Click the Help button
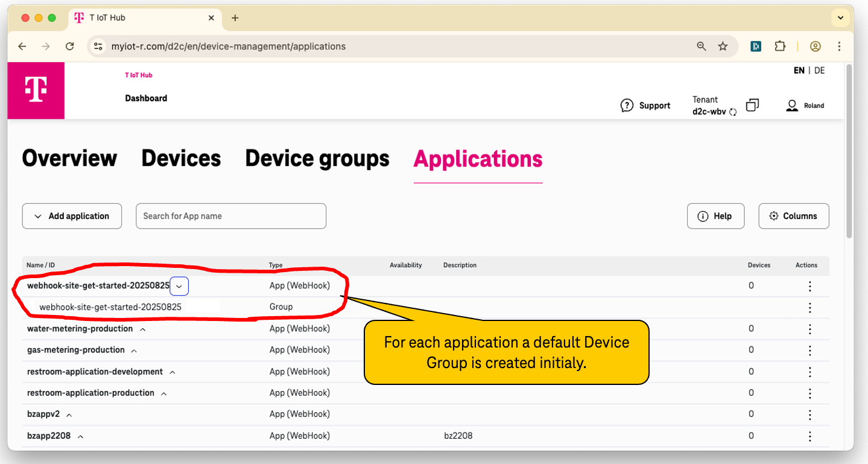Screen dimensions: 868x464 point(715,215)
